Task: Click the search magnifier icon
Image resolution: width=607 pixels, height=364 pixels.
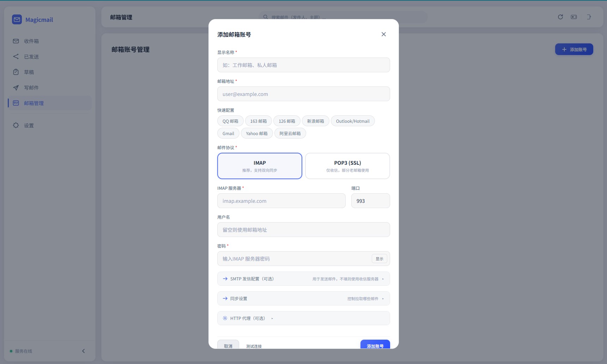Action: click(266, 17)
